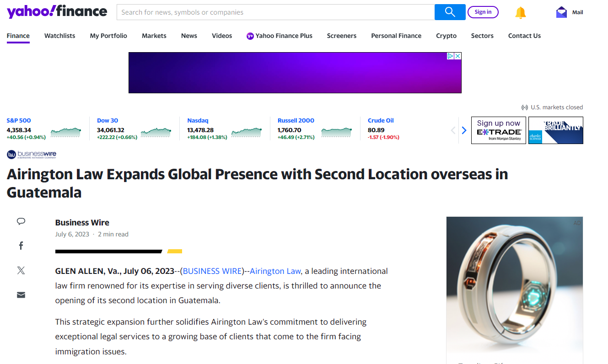Close the banner ad with the X
The height and width of the screenshot is (364, 608).
(457, 56)
